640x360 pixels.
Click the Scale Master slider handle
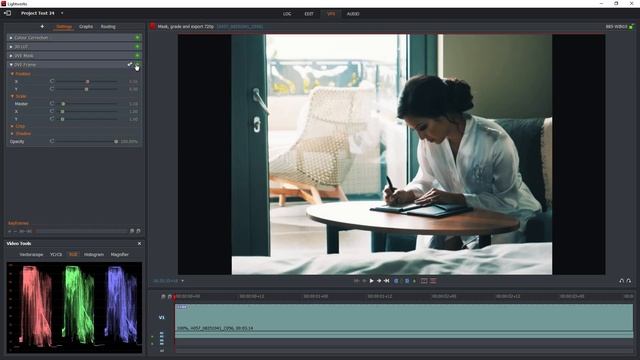pos(63,104)
